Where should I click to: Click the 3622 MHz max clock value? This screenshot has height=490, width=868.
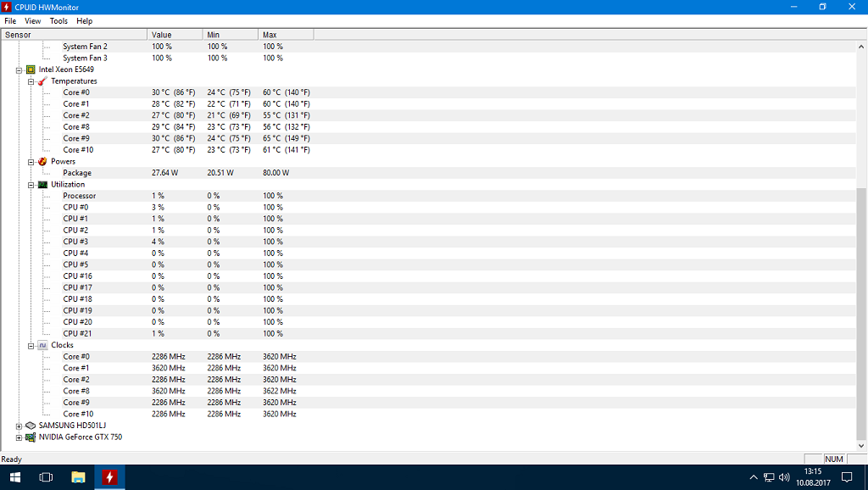click(280, 391)
